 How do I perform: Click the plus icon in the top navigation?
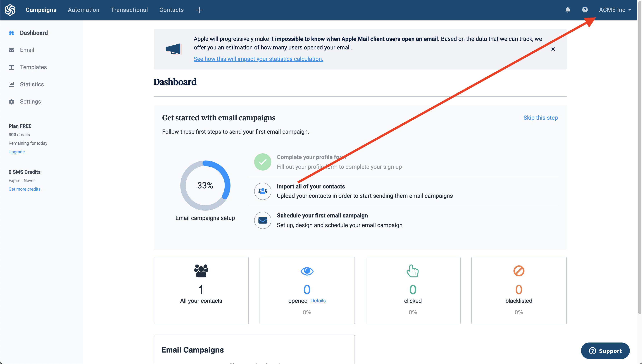(199, 10)
